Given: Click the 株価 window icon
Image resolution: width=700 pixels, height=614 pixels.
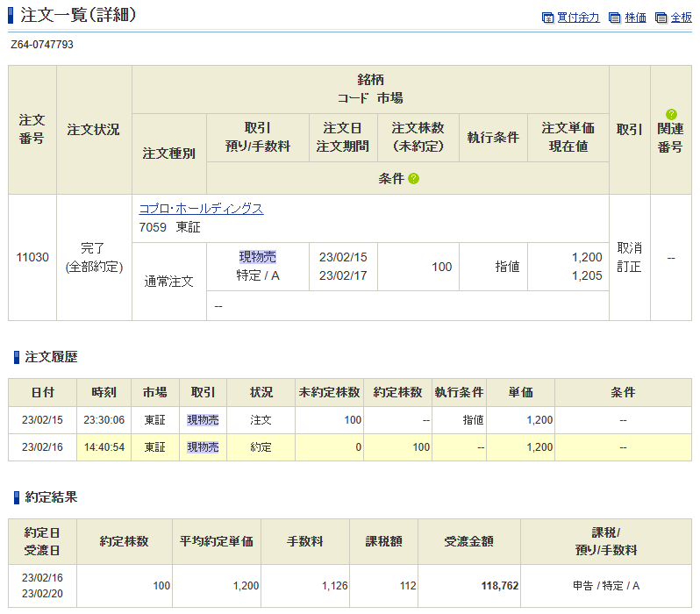Looking at the screenshot, I should tap(615, 18).
